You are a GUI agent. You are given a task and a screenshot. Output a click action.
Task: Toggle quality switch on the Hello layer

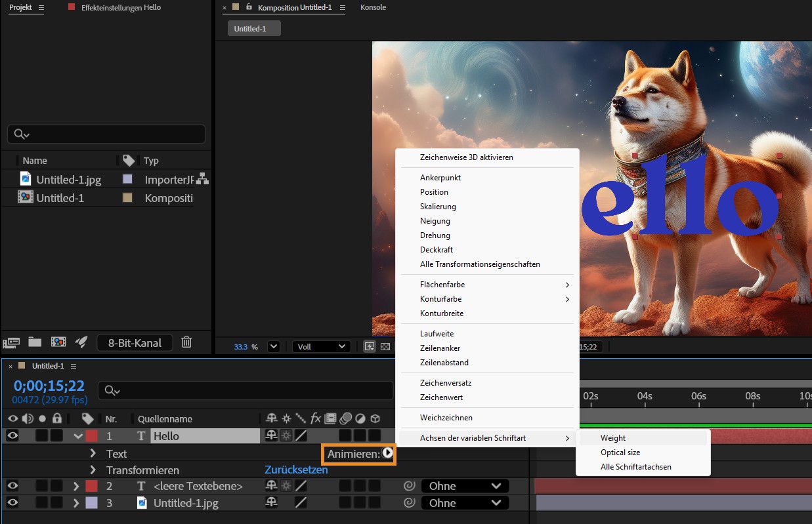point(301,435)
